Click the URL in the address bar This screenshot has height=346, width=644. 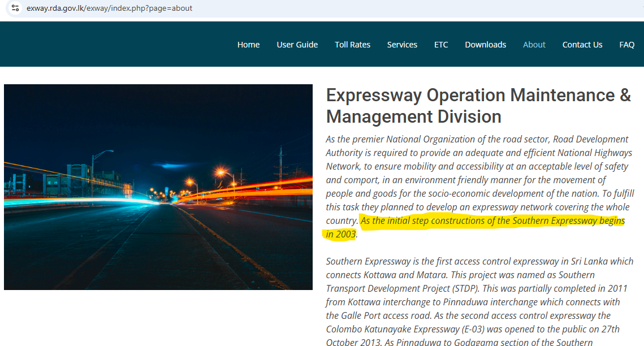pyautogui.click(x=109, y=8)
